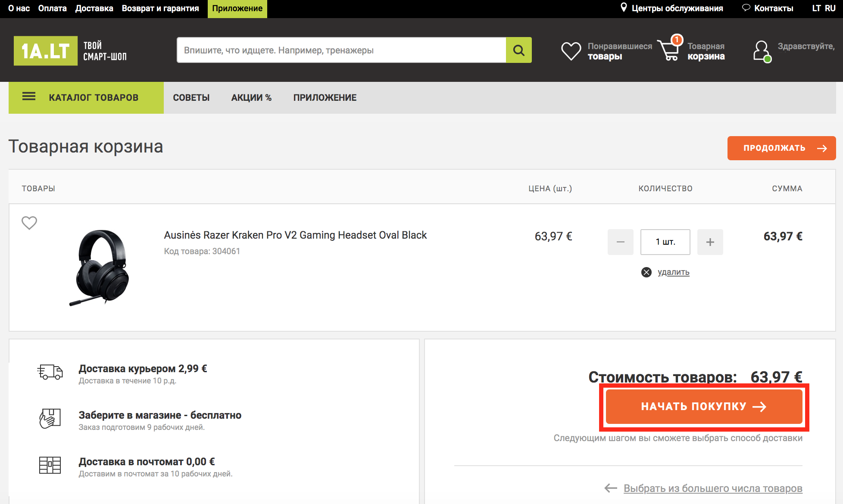Click the cart badge showing 1

pyautogui.click(x=677, y=40)
